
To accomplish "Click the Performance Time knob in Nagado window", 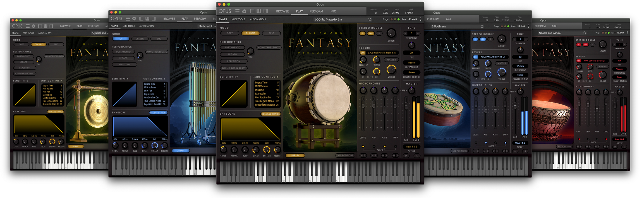I will click(x=250, y=51).
